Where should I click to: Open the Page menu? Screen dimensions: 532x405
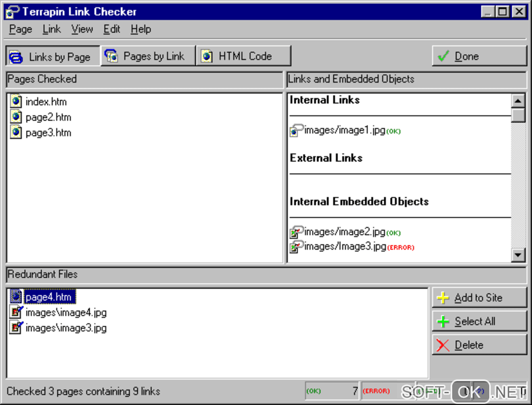(x=20, y=29)
